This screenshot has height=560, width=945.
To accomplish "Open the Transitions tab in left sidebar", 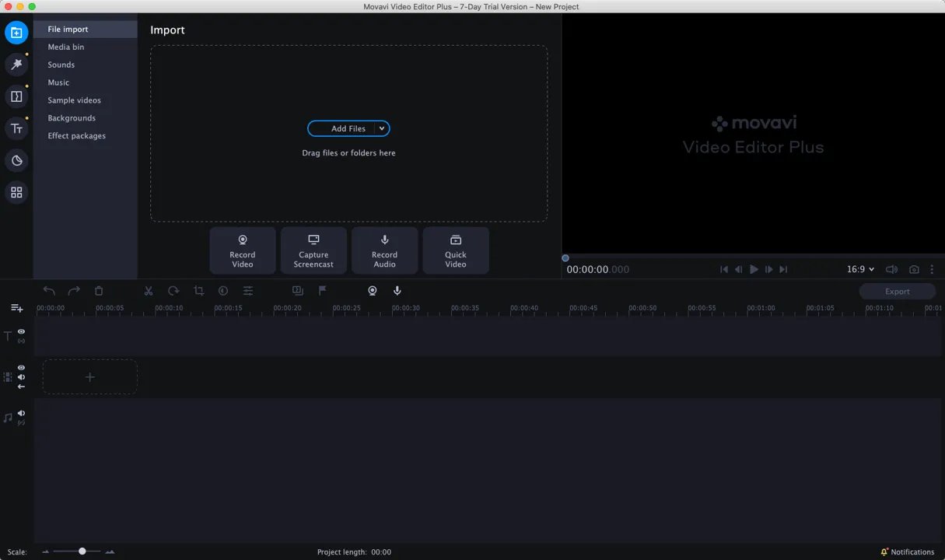I will coord(16,96).
